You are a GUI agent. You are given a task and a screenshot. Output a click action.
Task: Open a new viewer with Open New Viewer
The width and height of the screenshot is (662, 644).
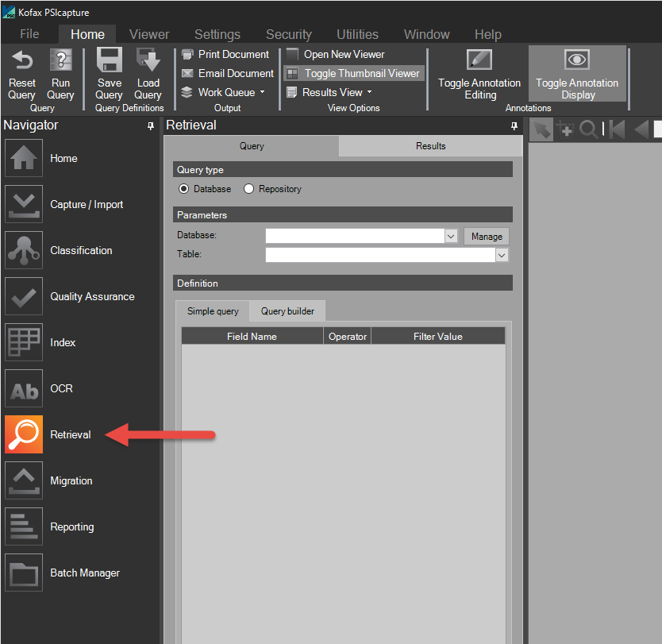click(336, 55)
